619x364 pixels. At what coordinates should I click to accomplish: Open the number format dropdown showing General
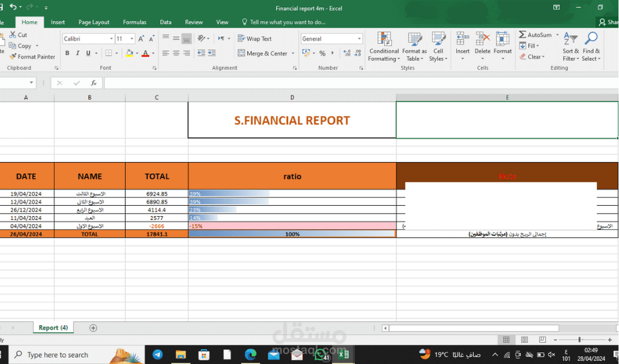pos(330,38)
